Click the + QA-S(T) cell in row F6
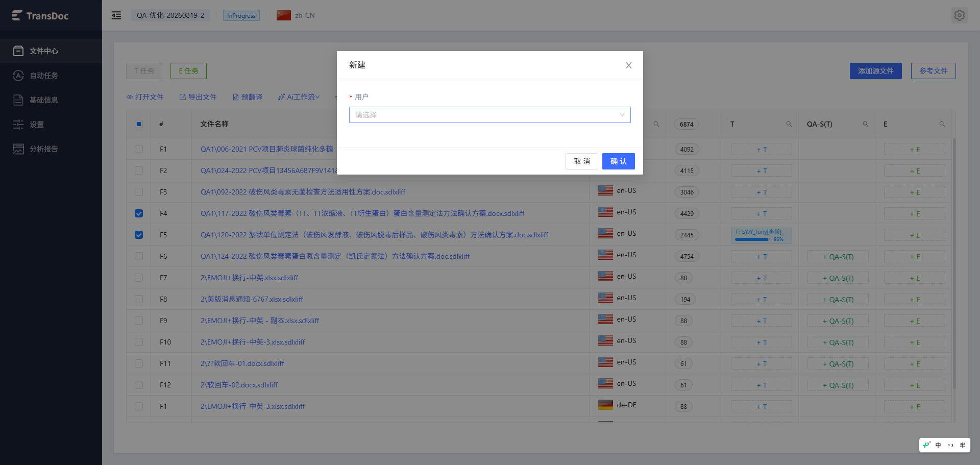 [x=838, y=257]
